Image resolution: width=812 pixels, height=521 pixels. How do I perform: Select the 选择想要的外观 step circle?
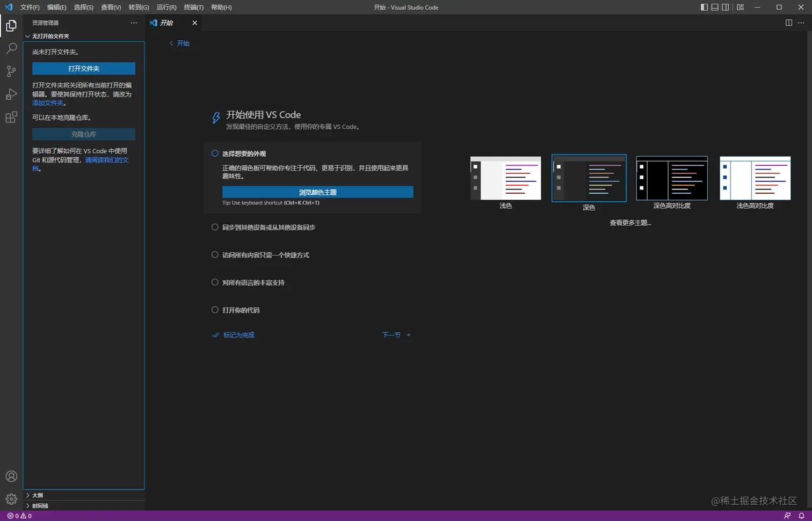pyautogui.click(x=215, y=153)
